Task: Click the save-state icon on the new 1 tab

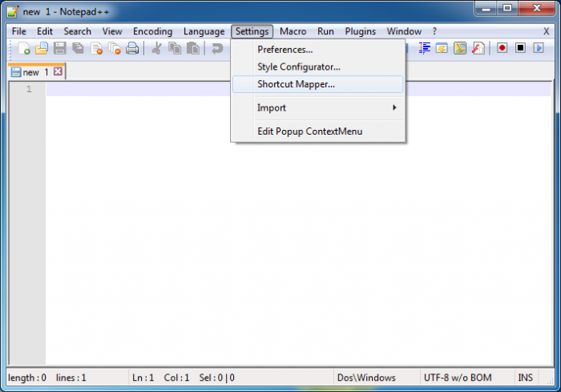Action: click(x=16, y=72)
